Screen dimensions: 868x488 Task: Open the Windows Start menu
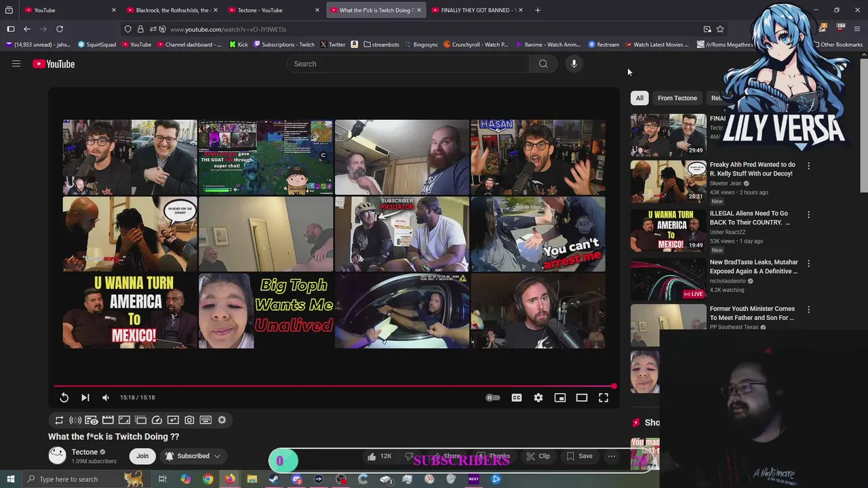pos(10,479)
